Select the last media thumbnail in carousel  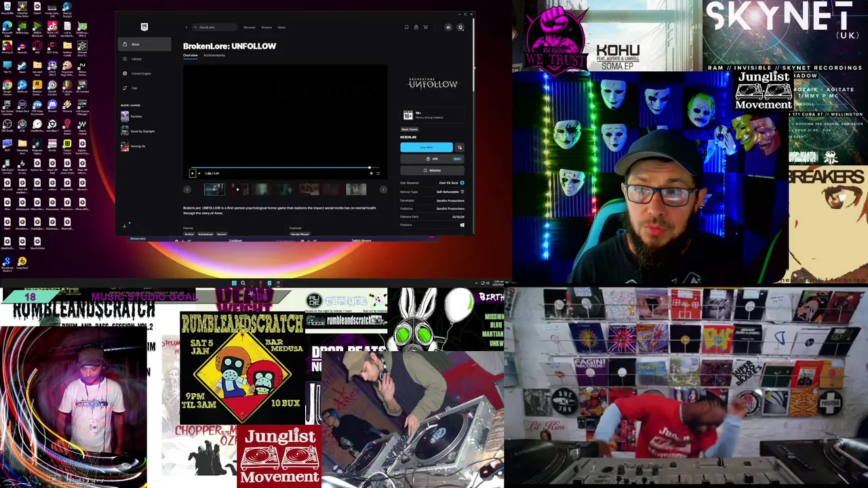click(x=356, y=189)
